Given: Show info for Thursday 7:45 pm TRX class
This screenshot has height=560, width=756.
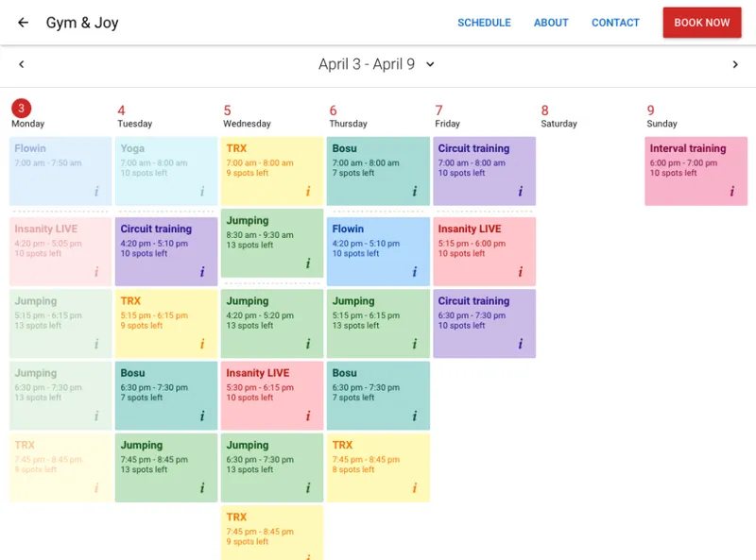Looking at the screenshot, I should pyautogui.click(x=414, y=487).
